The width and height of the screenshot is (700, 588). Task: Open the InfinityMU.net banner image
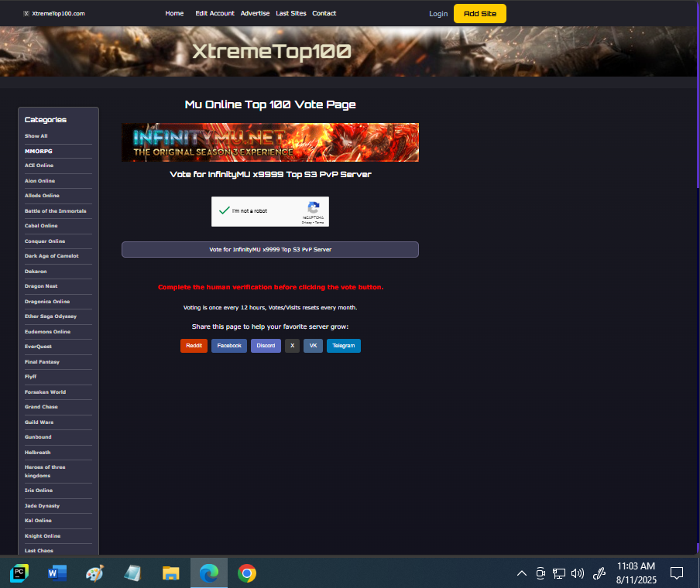tap(270, 142)
